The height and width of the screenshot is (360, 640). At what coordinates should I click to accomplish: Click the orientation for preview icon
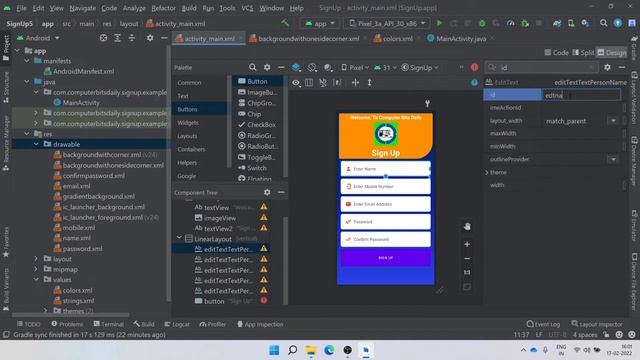(312, 67)
